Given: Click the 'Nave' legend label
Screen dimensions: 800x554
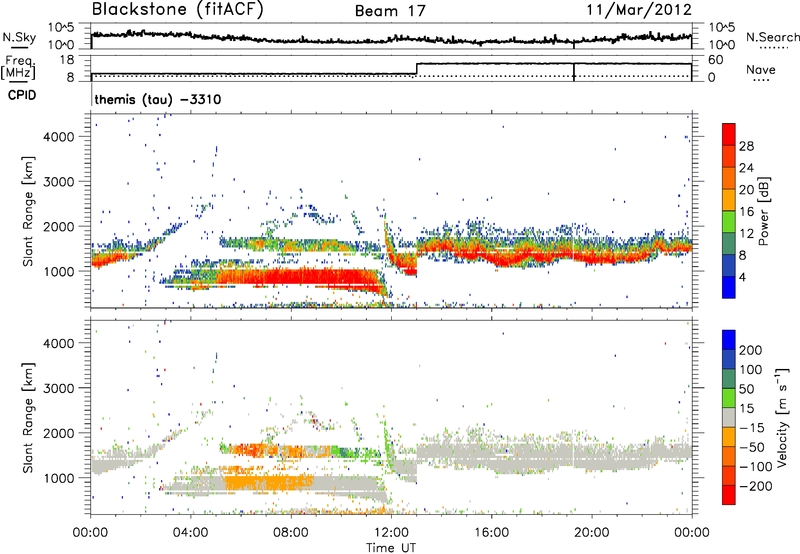Looking at the screenshot, I should pos(761,70).
